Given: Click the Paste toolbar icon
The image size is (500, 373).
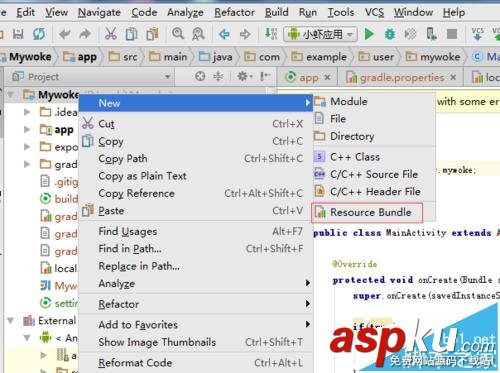Looking at the screenshot, I should pos(152,34).
